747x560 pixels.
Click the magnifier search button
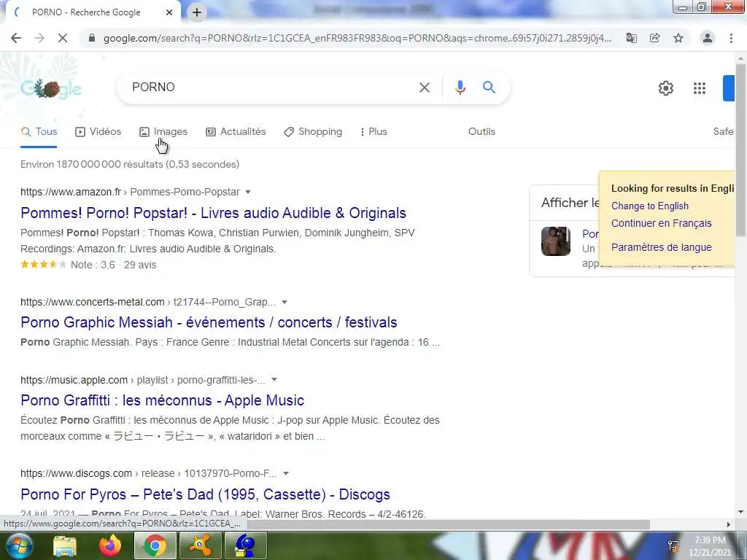(x=489, y=87)
